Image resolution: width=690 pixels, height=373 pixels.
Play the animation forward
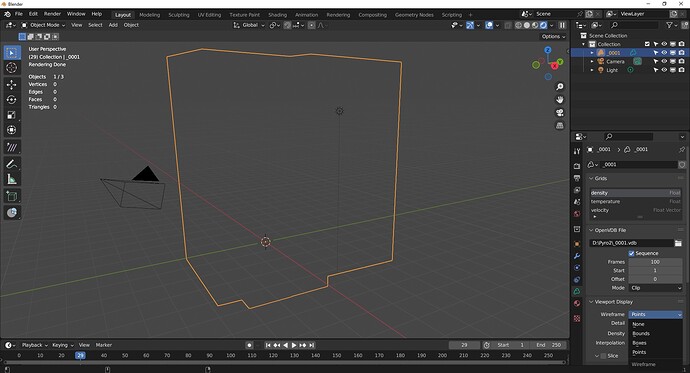294,345
